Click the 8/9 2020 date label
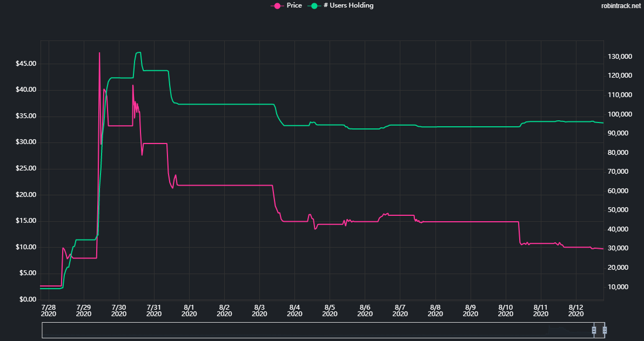The width and height of the screenshot is (644, 341). 470,311
